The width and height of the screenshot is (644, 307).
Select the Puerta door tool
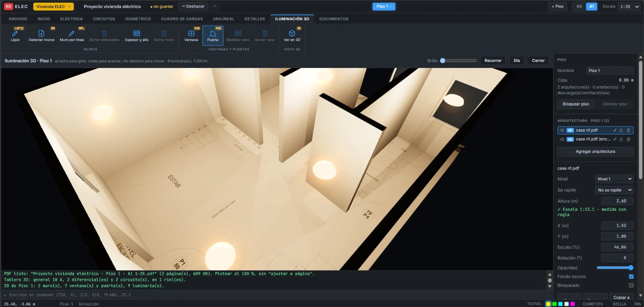point(213,35)
